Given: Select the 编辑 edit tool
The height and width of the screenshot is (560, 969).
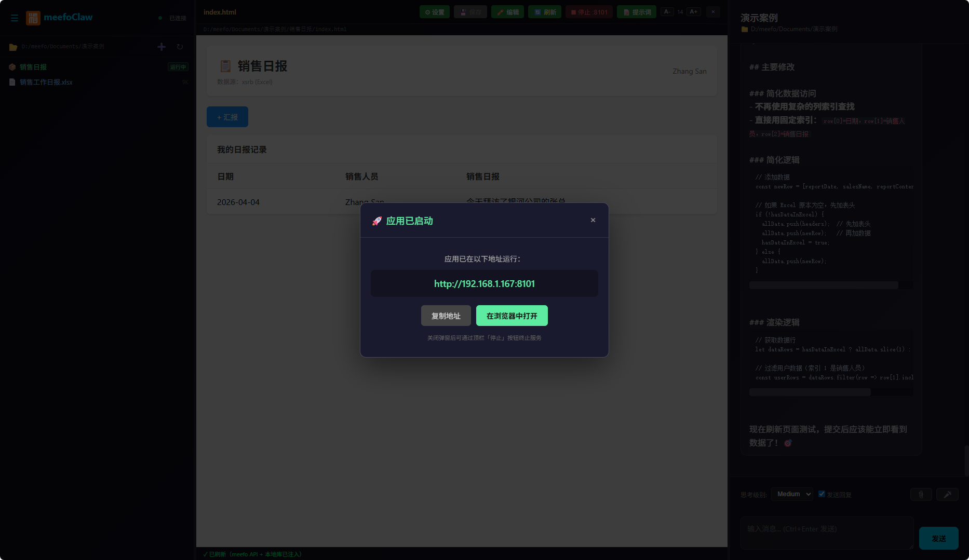Looking at the screenshot, I should [x=507, y=11].
